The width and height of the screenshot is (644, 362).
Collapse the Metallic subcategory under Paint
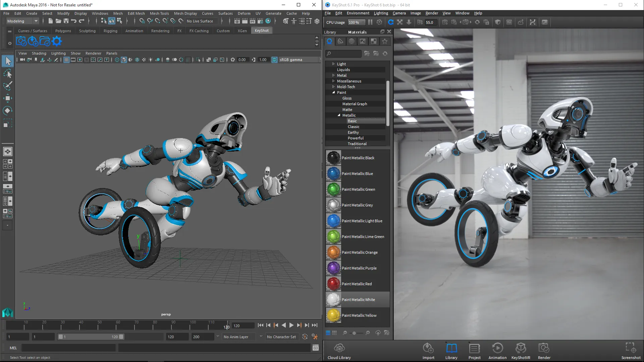coord(339,115)
